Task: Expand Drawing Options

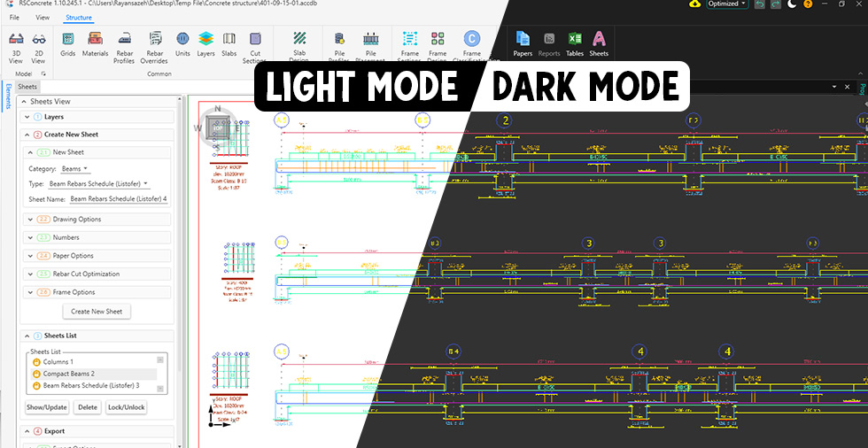Action: point(97,219)
